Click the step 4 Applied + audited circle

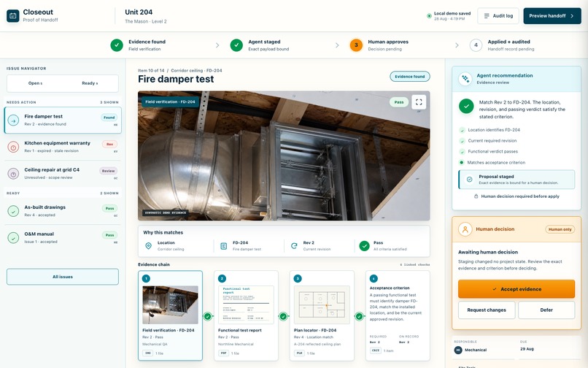[x=476, y=45]
